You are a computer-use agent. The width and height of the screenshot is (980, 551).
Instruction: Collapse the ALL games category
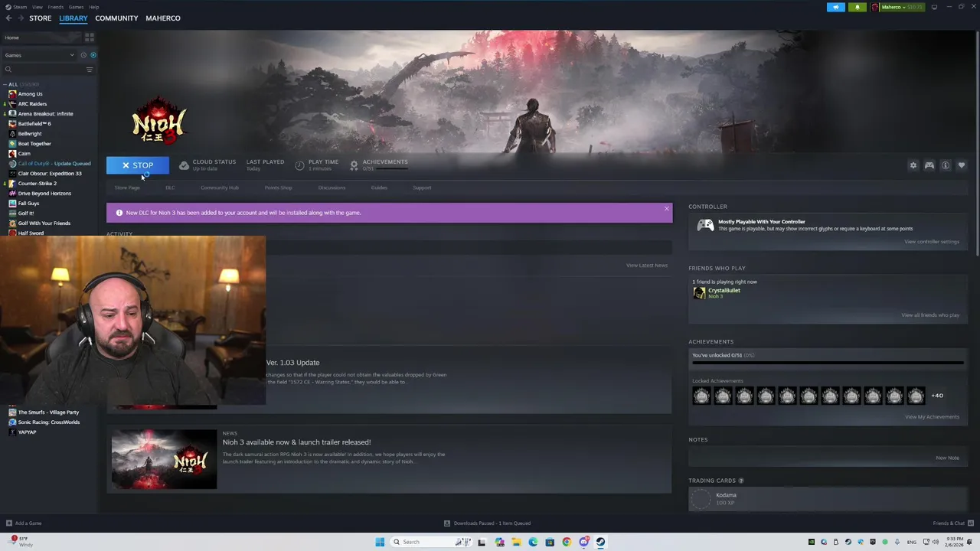pyautogui.click(x=5, y=84)
